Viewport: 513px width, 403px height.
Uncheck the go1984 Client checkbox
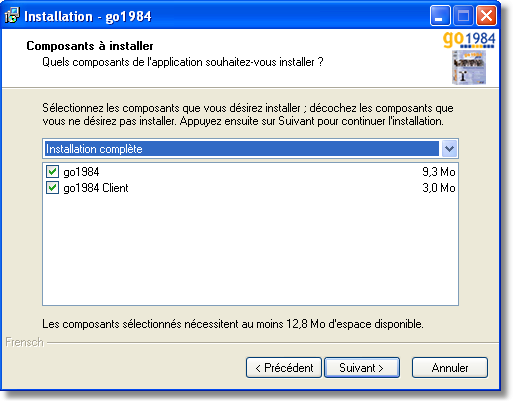tap(52, 188)
